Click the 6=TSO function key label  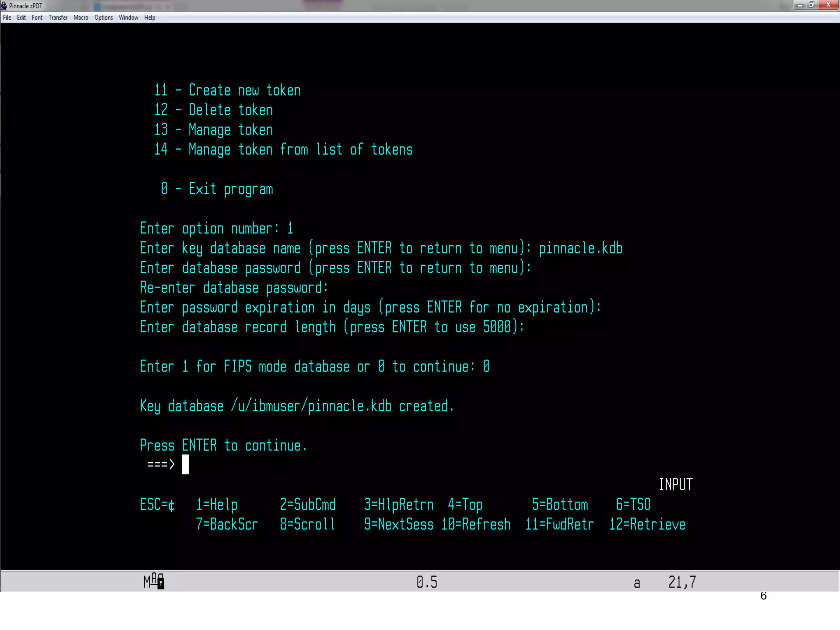pyautogui.click(x=633, y=504)
